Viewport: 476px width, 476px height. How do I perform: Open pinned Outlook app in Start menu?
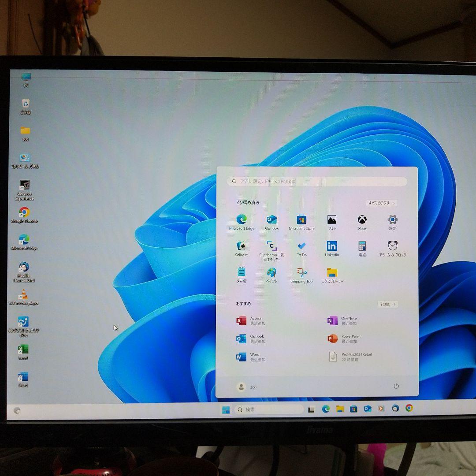(271, 222)
